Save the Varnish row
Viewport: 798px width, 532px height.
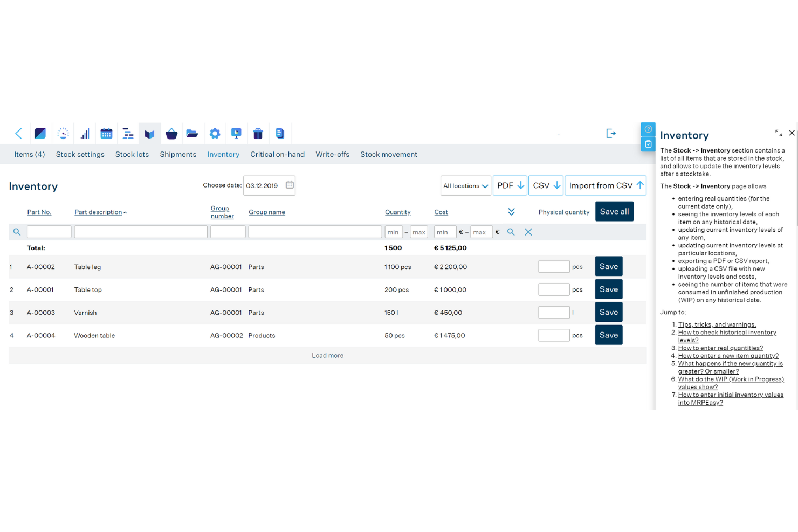pos(609,312)
